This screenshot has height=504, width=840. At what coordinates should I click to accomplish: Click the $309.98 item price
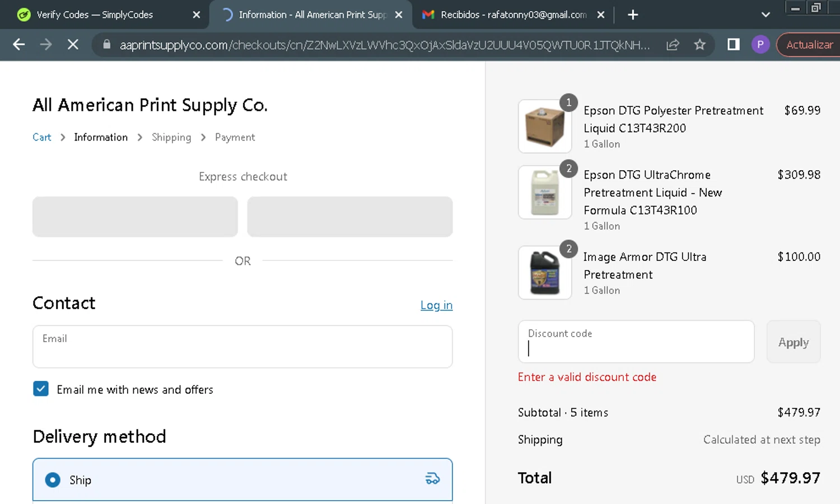[799, 175]
